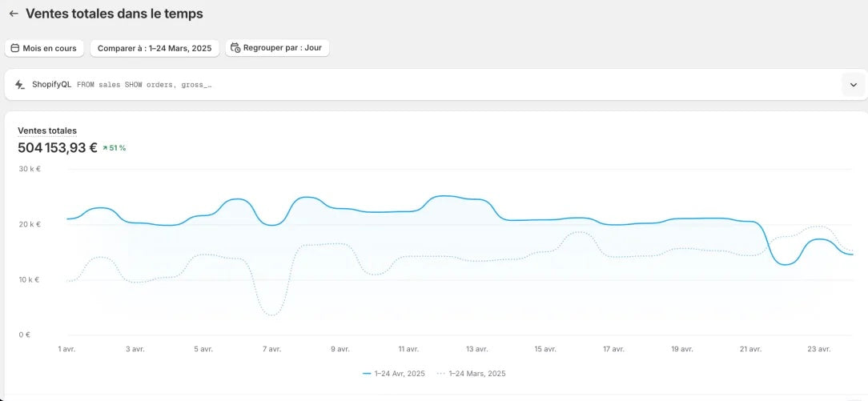The height and width of the screenshot is (401, 868).
Task: Click the solid blue legend line marker
Action: click(367, 373)
